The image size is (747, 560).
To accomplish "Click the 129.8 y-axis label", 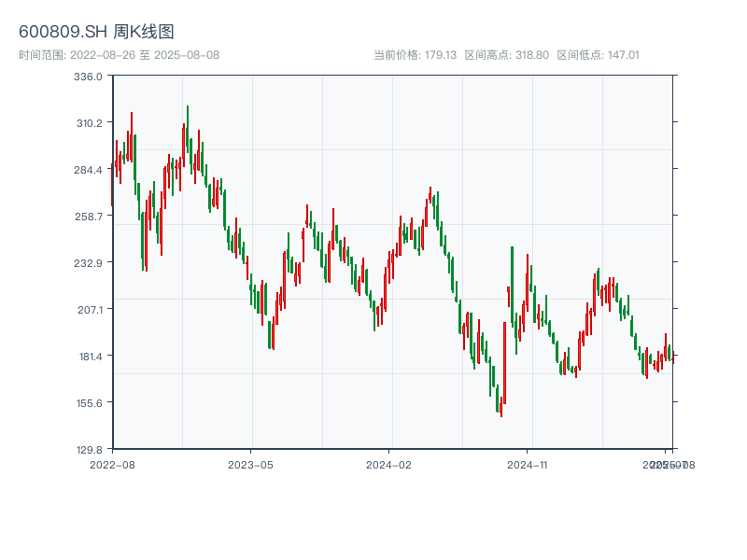I will (x=90, y=450).
